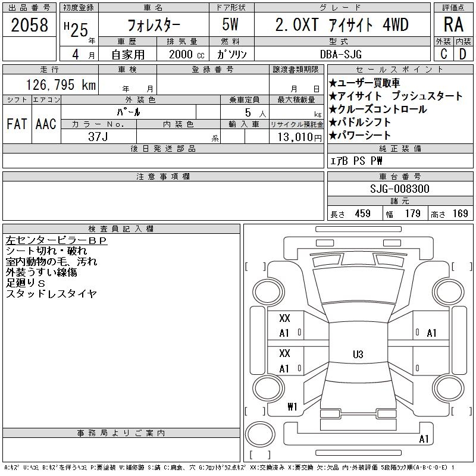Click the U3 dent mark on the roof
Screen dimensions: 476x476
click(x=358, y=355)
